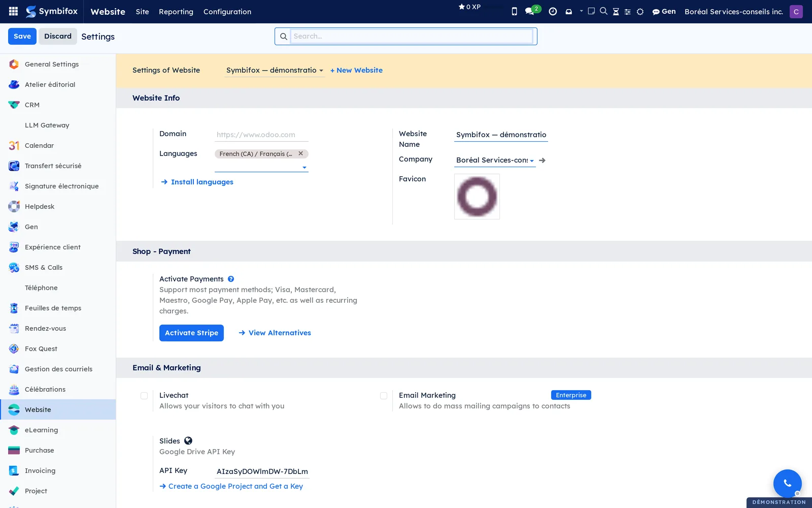This screenshot has height=508, width=812.
Task: Select LLM Gateway in the sidebar
Action: coord(58,125)
